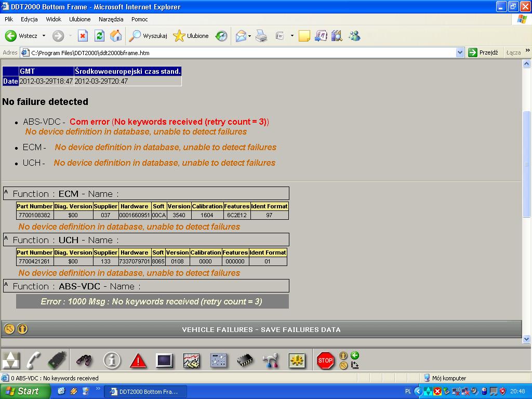
Task: Open the Ulubione menu
Action: tap(79, 19)
